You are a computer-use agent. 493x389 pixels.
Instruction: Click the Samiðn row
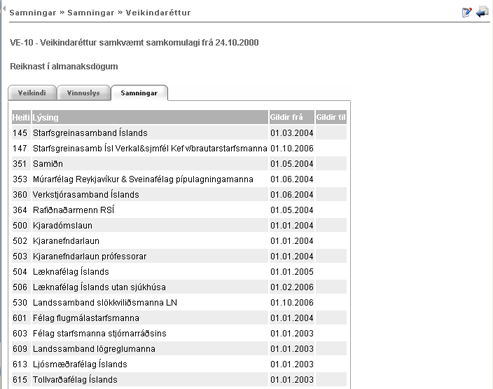pyautogui.click(x=179, y=164)
